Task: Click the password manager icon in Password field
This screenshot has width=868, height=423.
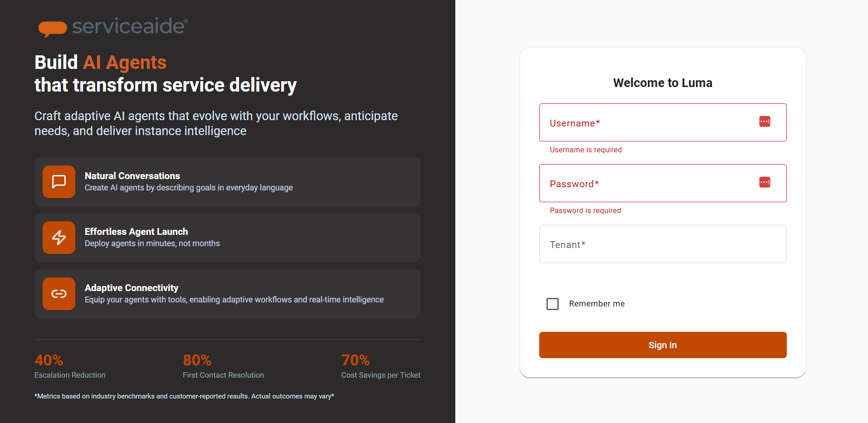Action: click(765, 182)
